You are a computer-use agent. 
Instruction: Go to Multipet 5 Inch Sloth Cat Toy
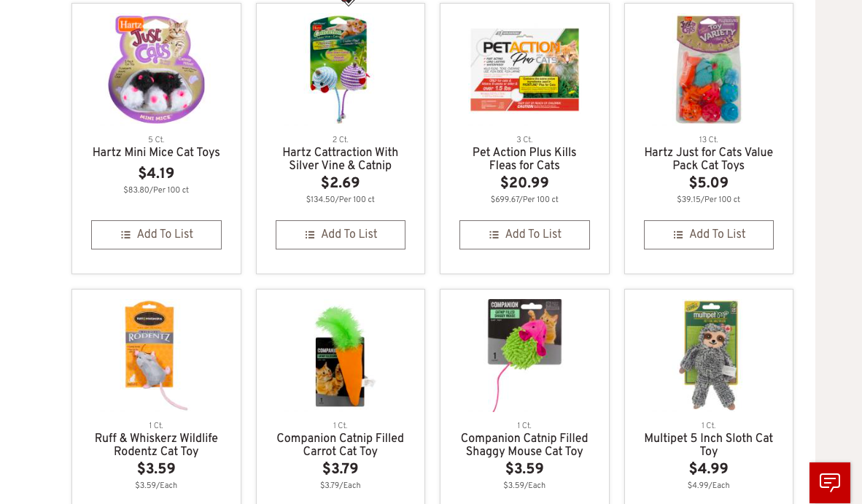click(x=708, y=445)
